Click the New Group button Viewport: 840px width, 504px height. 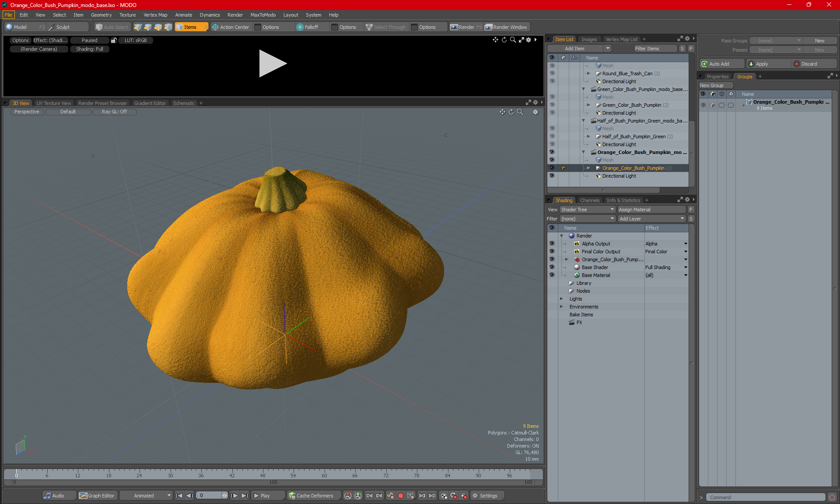pos(716,85)
